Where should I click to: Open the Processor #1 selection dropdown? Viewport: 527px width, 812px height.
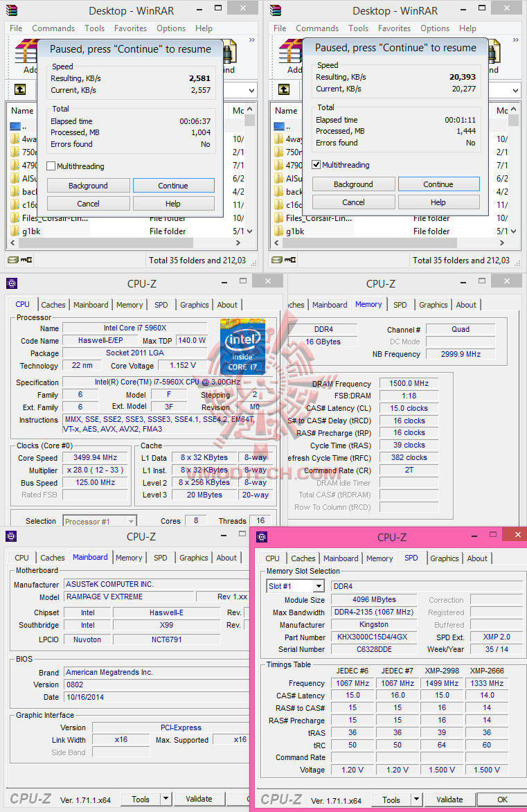pyautogui.click(x=132, y=521)
